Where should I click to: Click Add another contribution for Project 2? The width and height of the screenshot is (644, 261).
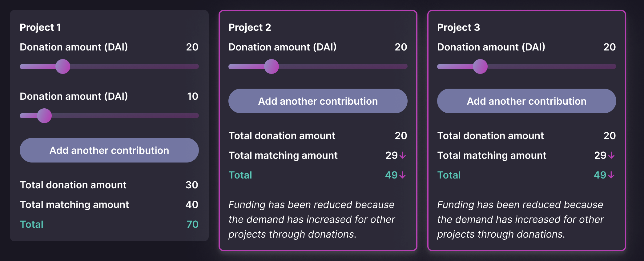click(318, 101)
